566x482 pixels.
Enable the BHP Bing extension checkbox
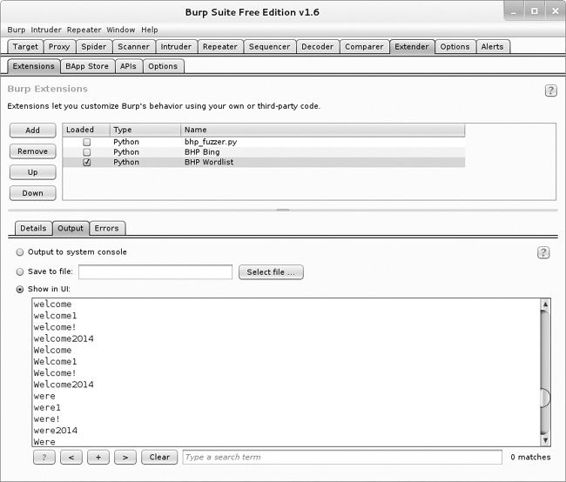click(x=87, y=152)
